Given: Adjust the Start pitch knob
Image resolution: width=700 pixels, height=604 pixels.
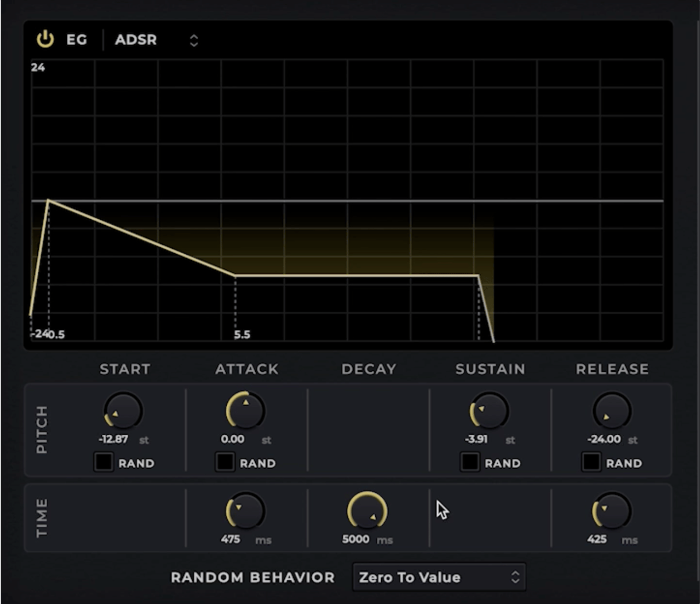Looking at the screenshot, I should pos(122,411).
